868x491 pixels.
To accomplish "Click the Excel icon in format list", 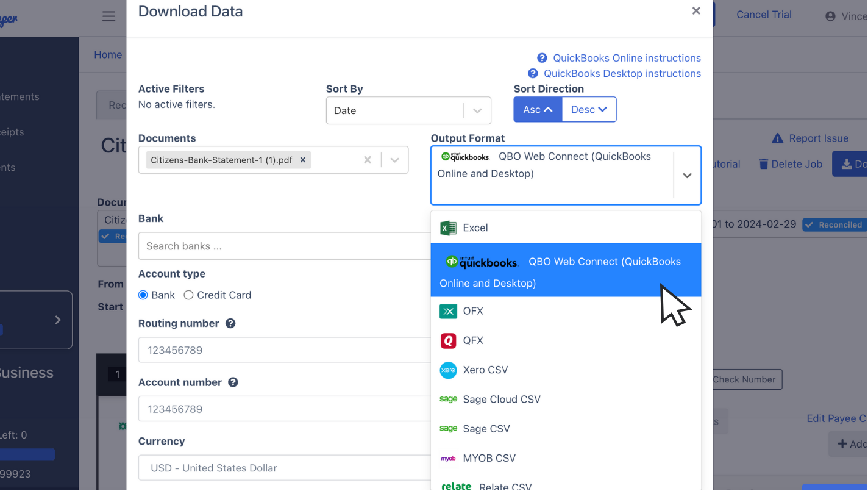I will coord(448,228).
